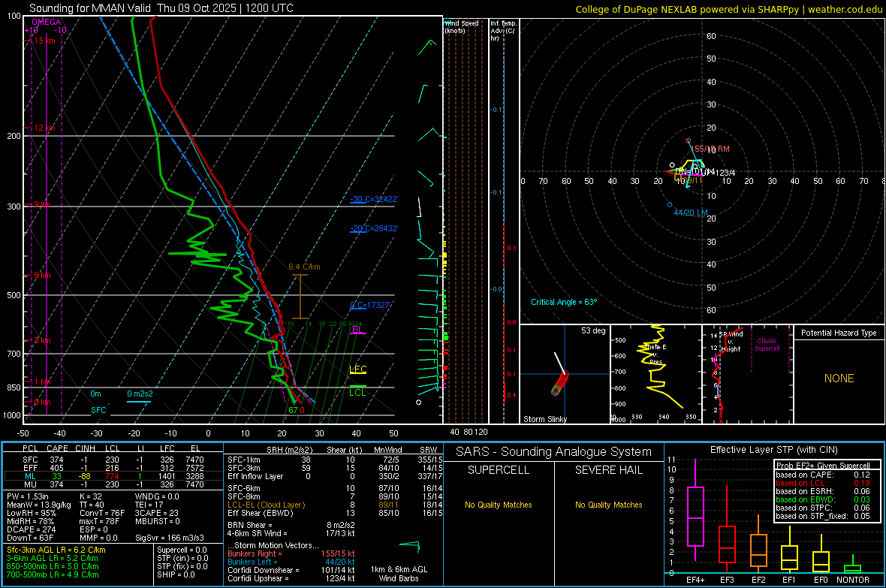Click the orange 'LCL-EL (Cloud Layer)' row
The height and width of the screenshot is (588, 886).
[335, 505]
